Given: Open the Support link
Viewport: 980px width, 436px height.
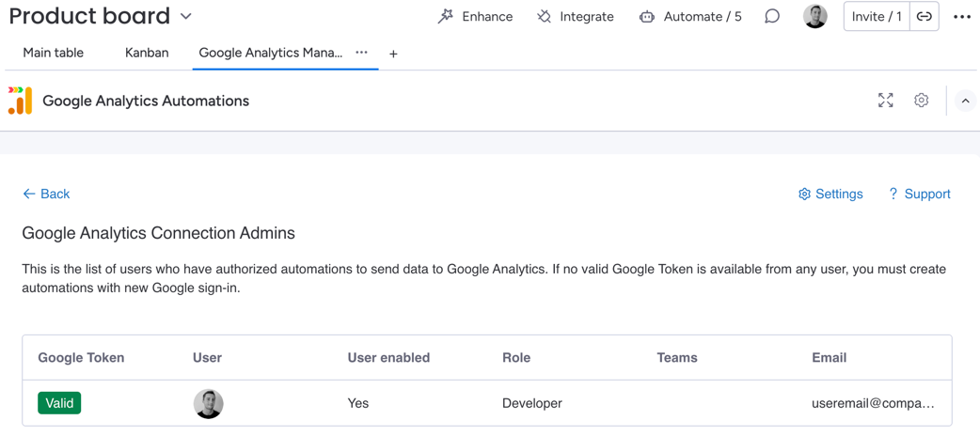Looking at the screenshot, I should [920, 195].
